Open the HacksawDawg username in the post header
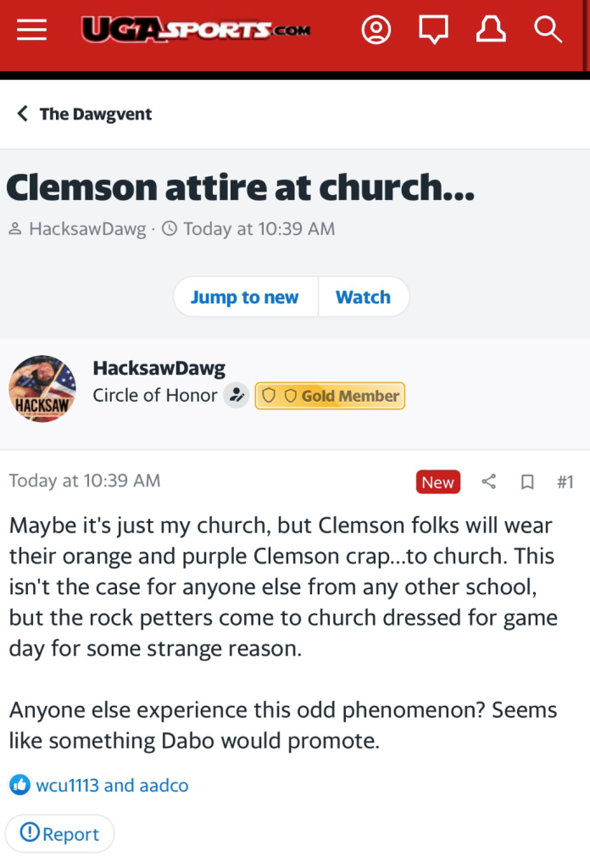This screenshot has width=590, height=868. pos(159,368)
